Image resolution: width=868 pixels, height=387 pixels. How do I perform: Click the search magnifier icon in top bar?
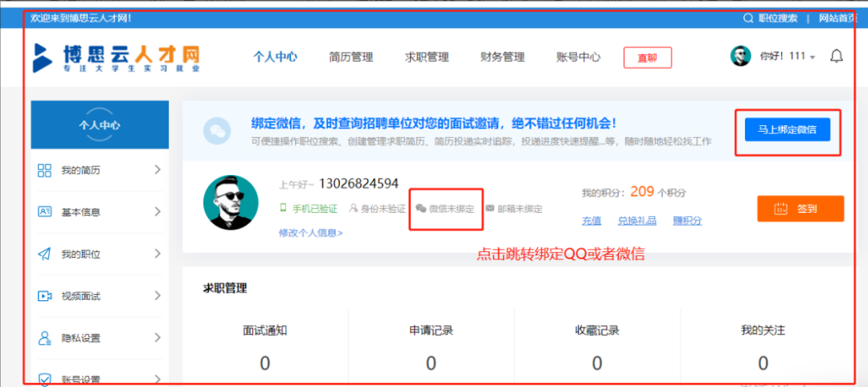pyautogui.click(x=748, y=18)
